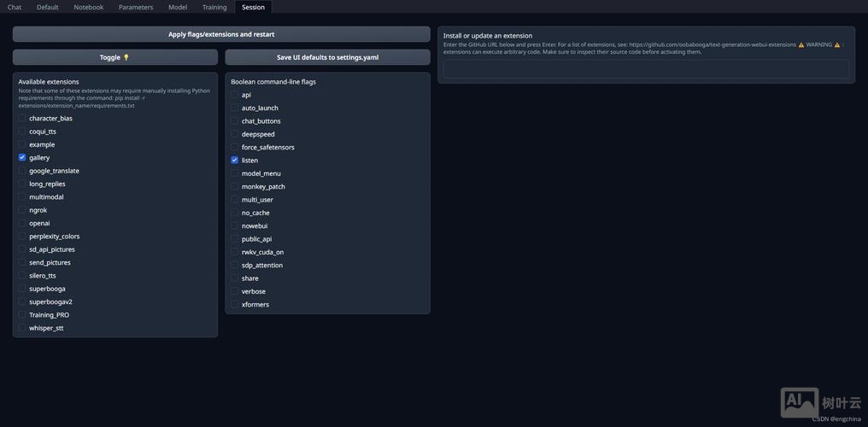Check the api flag checkbox
This screenshot has width=868, height=427.
click(x=235, y=95)
